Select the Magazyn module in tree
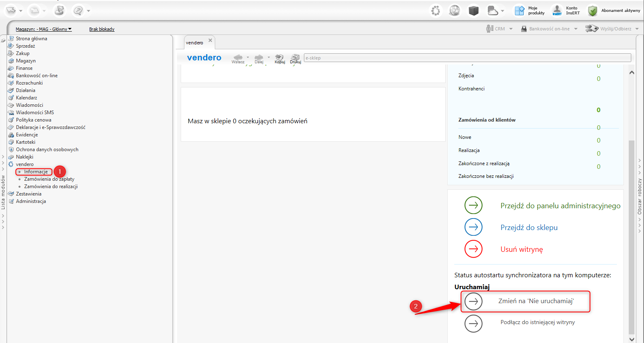The height and width of the screenshot is (343, 644). click(26, 61)
